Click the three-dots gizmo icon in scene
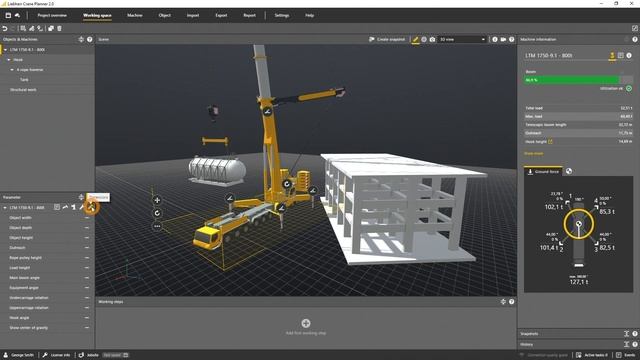 click(x=157, y=226)
